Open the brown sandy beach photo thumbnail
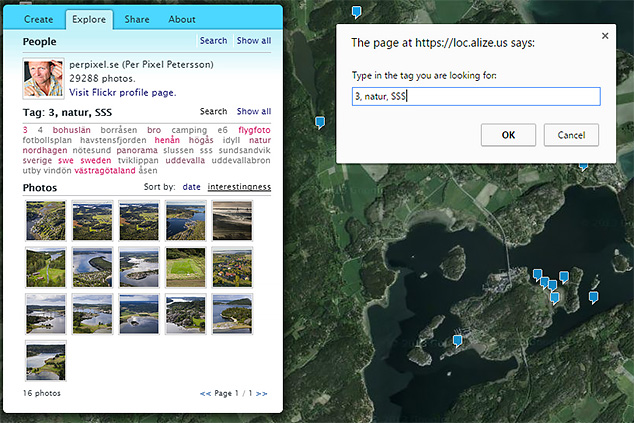Screen dimensions: 634x423 (232, 221)
